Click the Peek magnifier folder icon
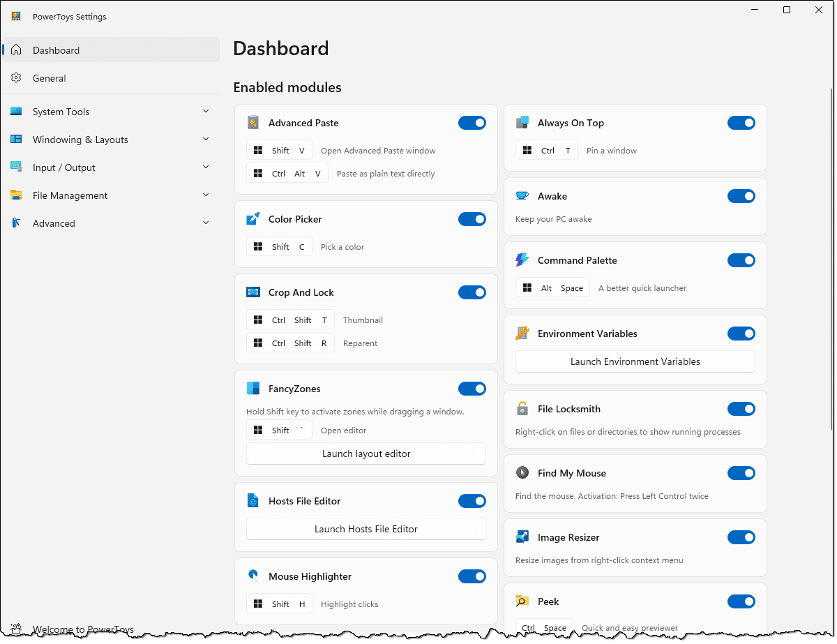This screenshot has width=837, height=644. click(x=522, y=601)
